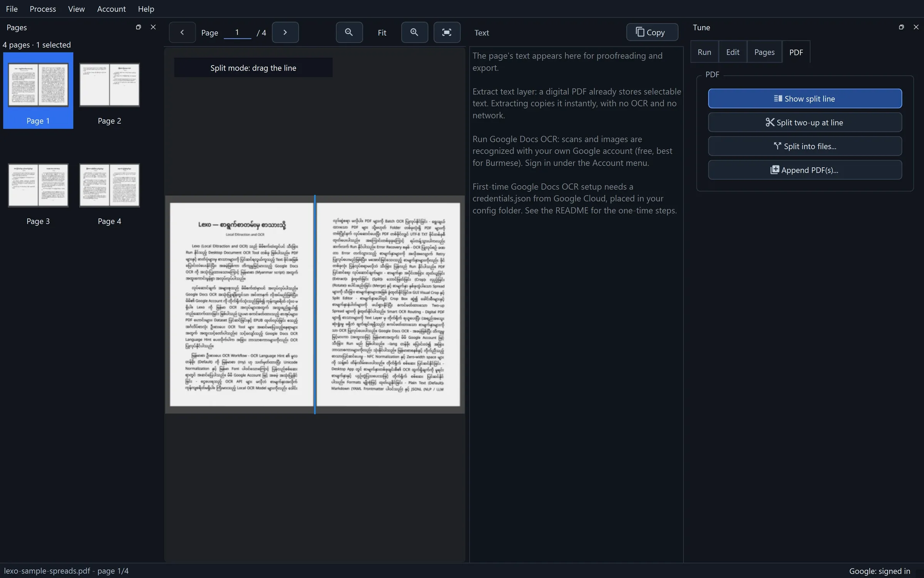The image size is (924, 578).
Task: Open the Help menu
Action: [x=146, y=9]
